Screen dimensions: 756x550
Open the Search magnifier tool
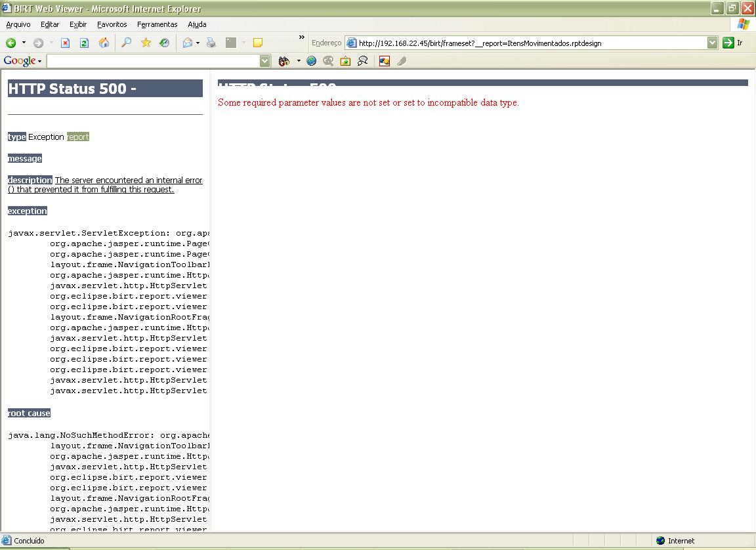(126, 43)
